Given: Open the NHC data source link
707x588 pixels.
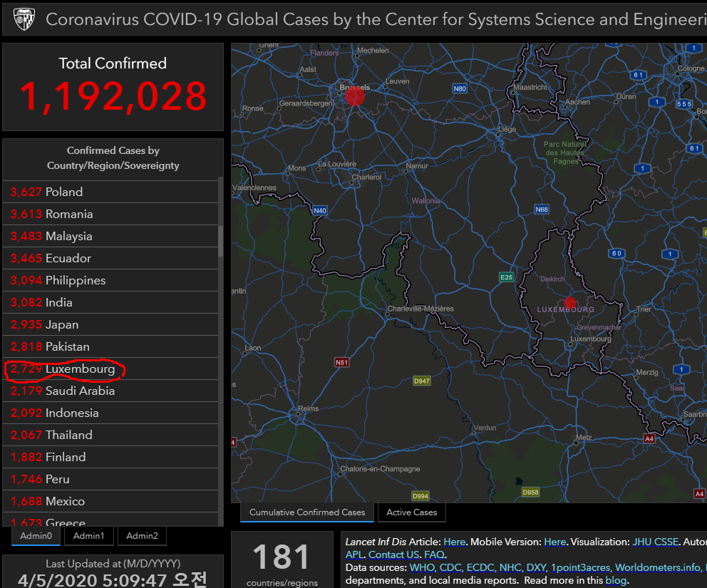Looking at the screenshot, I should click(510, 567).
